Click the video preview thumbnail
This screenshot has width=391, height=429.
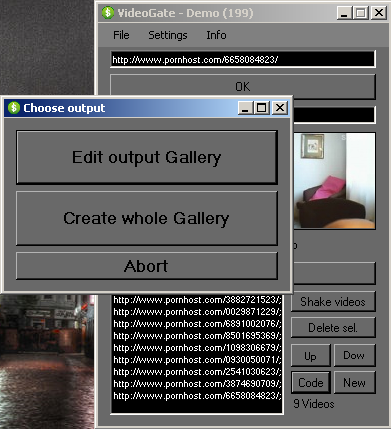334,181
